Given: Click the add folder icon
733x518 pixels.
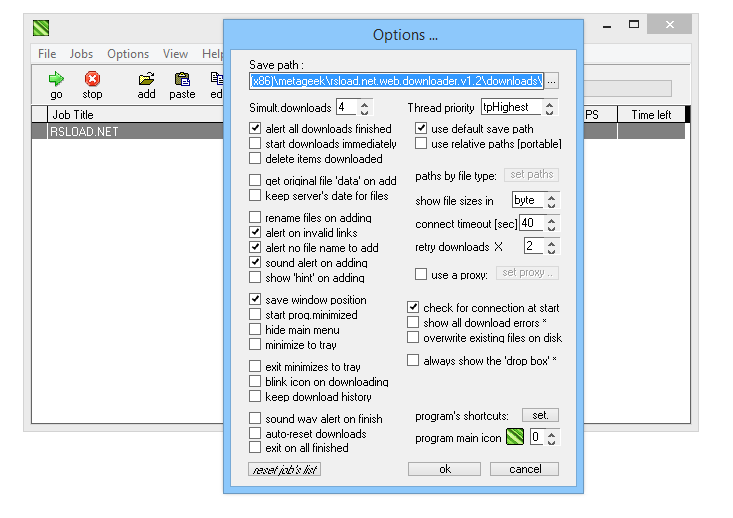Looking at the screenshot, I should [x=146, y=79].
